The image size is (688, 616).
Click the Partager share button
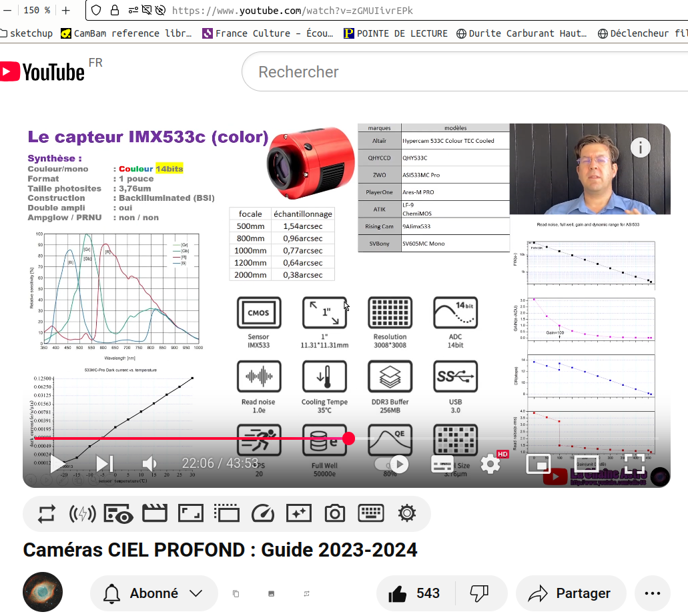[x=570, y=593]
